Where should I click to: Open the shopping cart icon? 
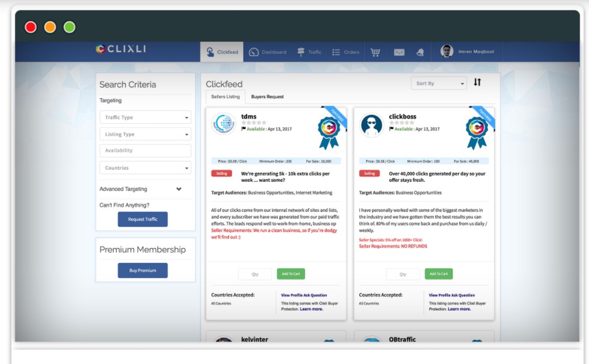coord(375,52)
